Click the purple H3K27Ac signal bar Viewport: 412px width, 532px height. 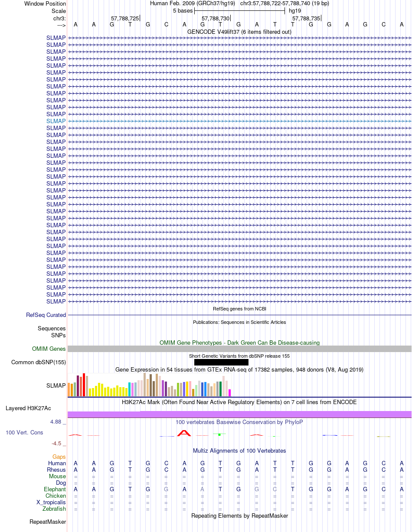[239, 415]
